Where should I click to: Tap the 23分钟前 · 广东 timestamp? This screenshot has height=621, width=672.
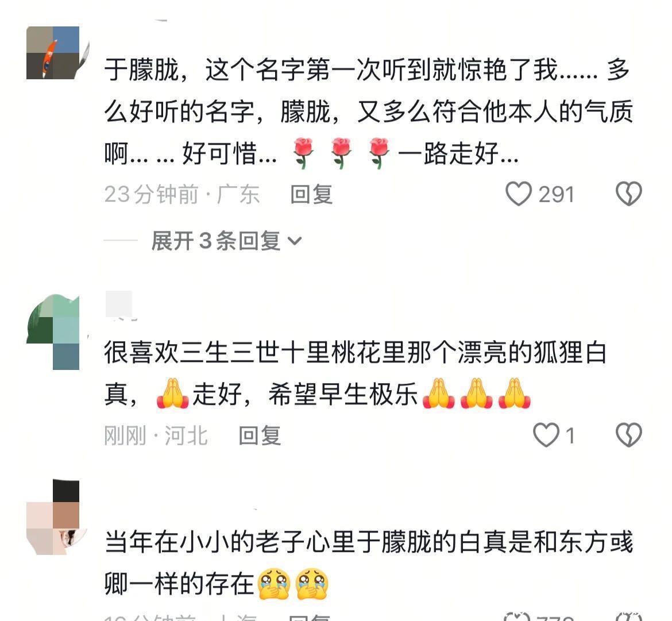181,194
